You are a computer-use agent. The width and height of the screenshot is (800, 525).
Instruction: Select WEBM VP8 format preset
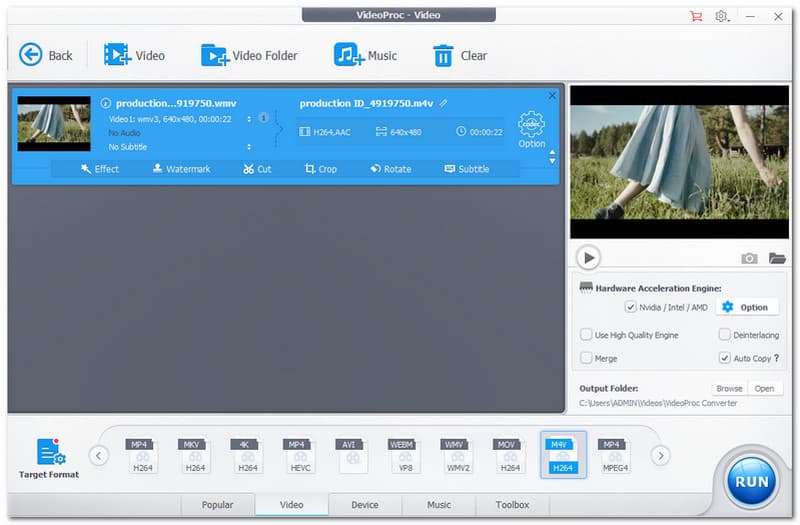pos(405,455)
